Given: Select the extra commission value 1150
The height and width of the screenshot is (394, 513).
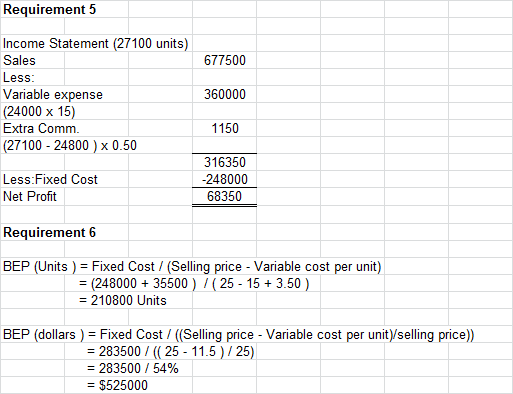Looking at the screenshot, I should (x=225, y=128).
